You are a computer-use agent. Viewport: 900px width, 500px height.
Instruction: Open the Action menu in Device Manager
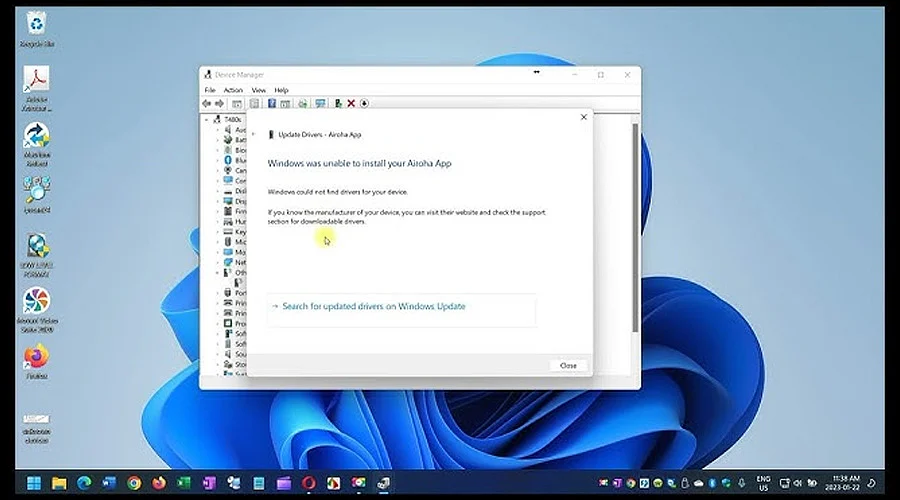click(233, 90)
